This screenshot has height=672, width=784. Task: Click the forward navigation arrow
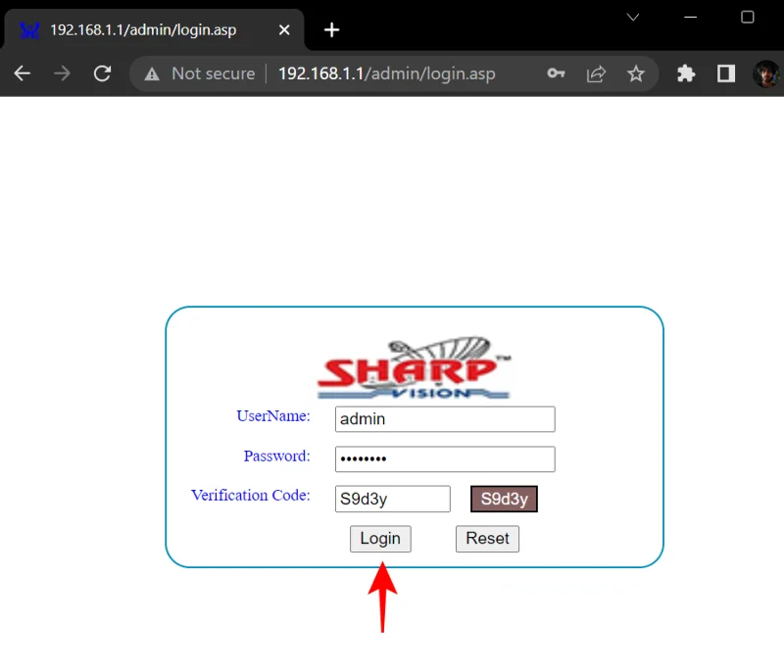pyautogui.click(x=62, y=73)
